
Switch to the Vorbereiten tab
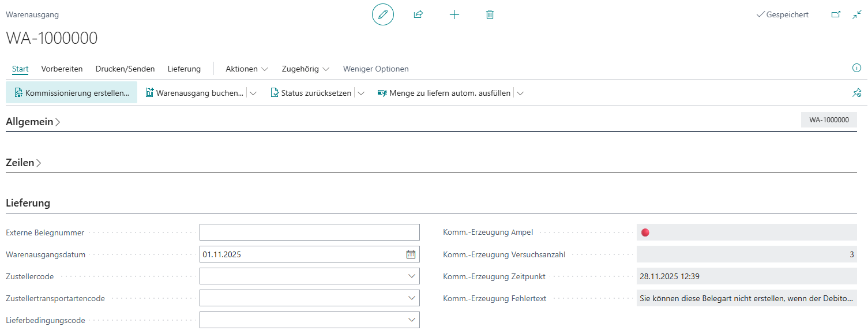click(62, 69)
